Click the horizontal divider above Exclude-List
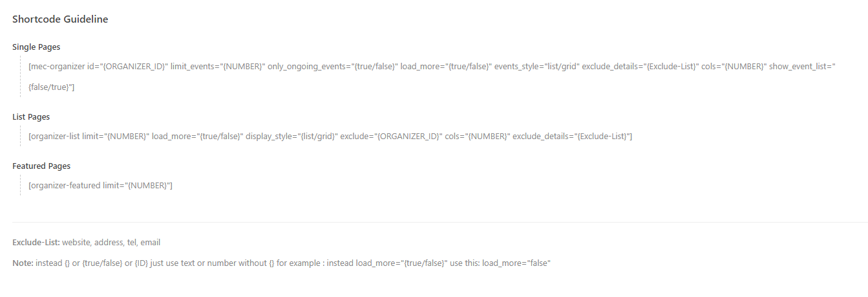Viewport: 868px width, 297px height. click(x=440, y=223)
